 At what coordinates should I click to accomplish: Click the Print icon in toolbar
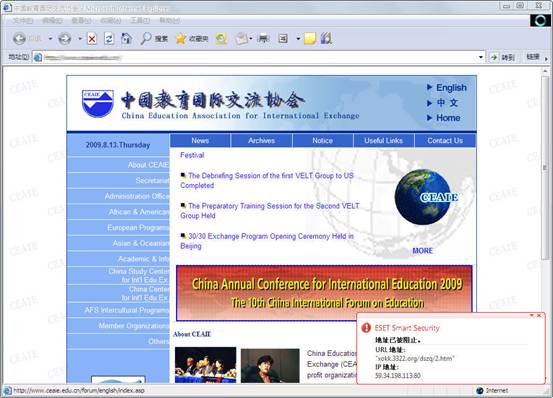263,39
